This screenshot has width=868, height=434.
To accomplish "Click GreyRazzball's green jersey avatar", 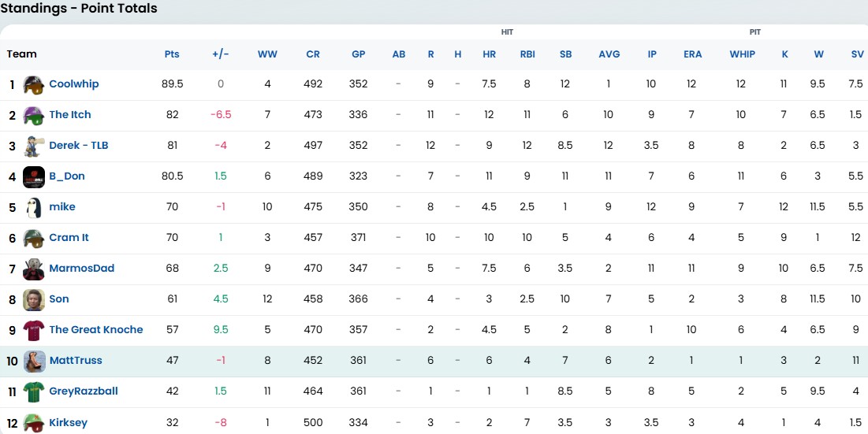I will click(x=33, y=391).
